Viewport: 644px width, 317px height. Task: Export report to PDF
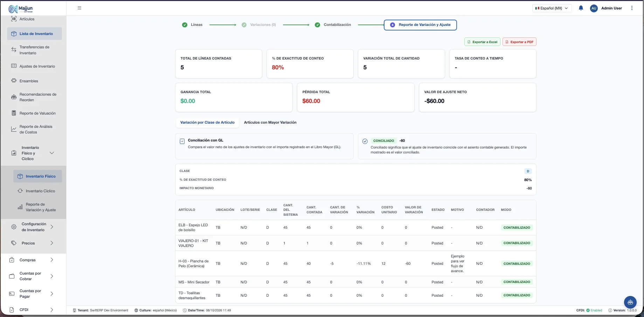tap(519, 42)
